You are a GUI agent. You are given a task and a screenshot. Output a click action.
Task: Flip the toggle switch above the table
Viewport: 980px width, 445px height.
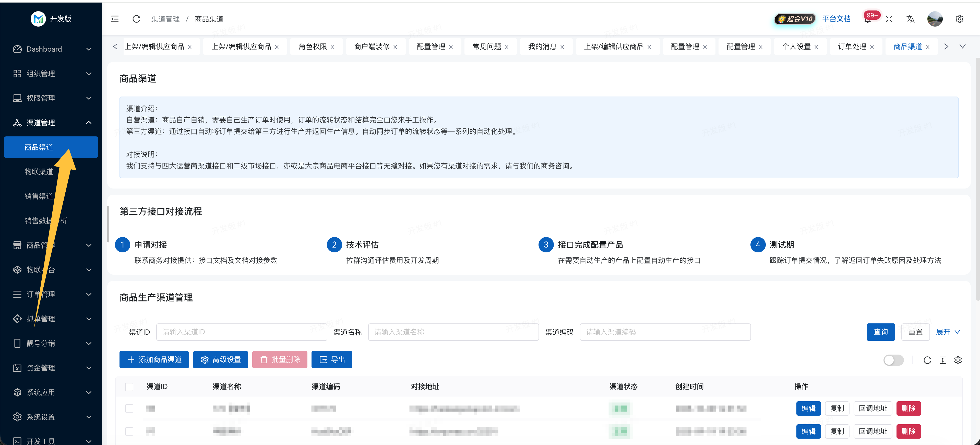(x=894, y=360)
